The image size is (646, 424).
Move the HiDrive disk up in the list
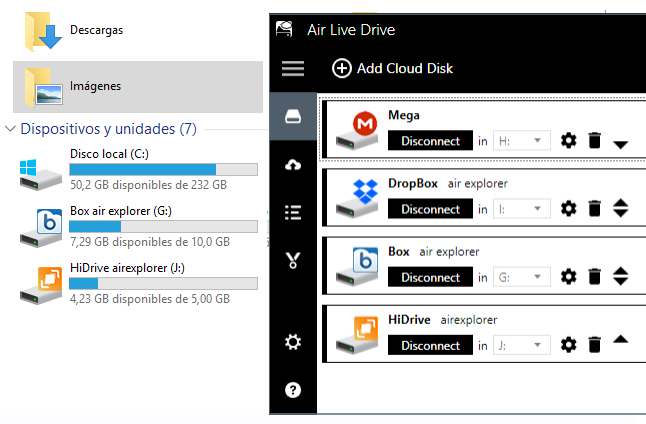pos(620,340)
